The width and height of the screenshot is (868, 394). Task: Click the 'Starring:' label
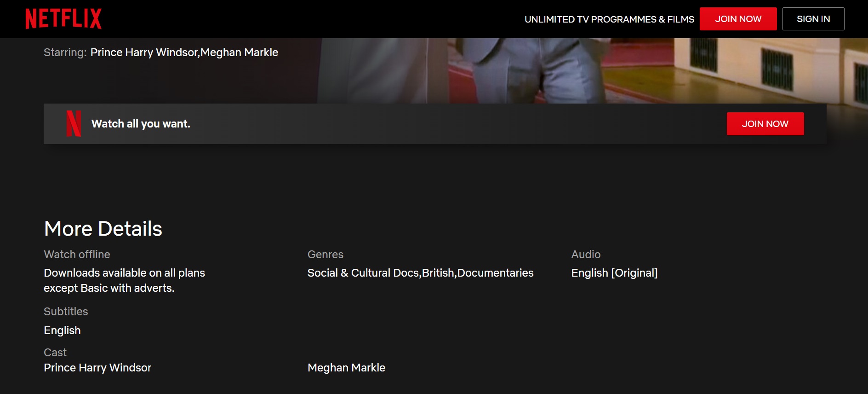tap(65, 52)
